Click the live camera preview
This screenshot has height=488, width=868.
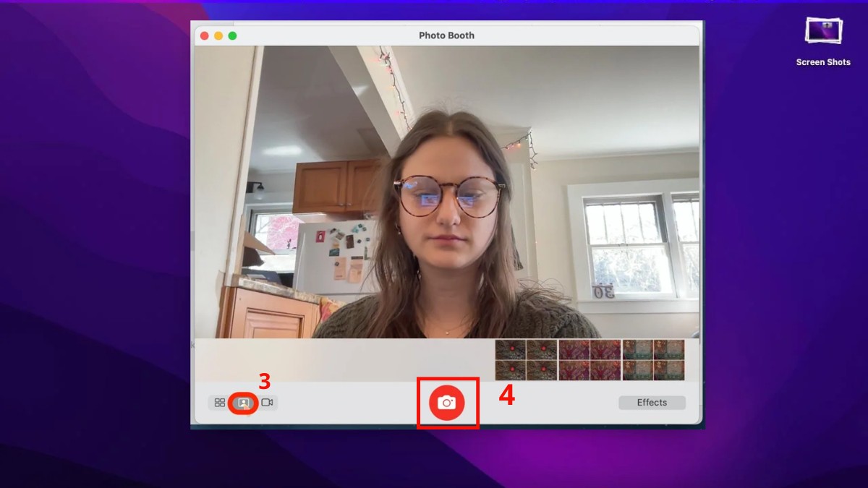pos(446,192)
